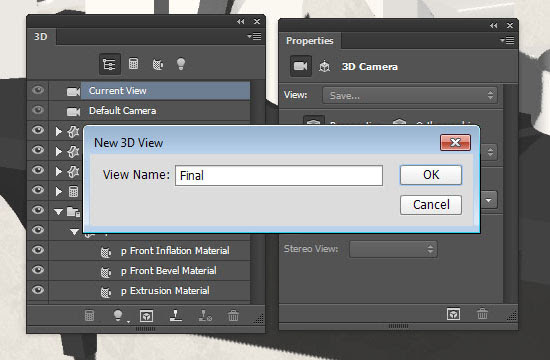Add new mesh object in 3D panel footer
Viewport: 550px width, 360px height.
89,316
